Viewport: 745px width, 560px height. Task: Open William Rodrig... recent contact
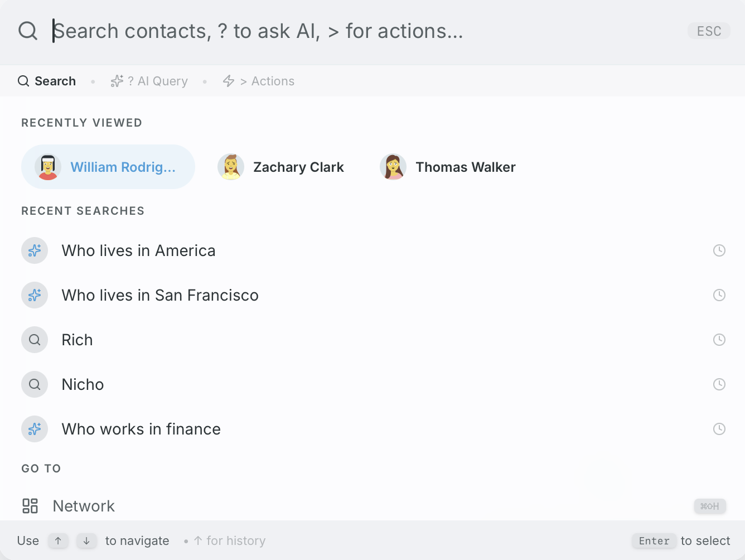pos(108,167)
